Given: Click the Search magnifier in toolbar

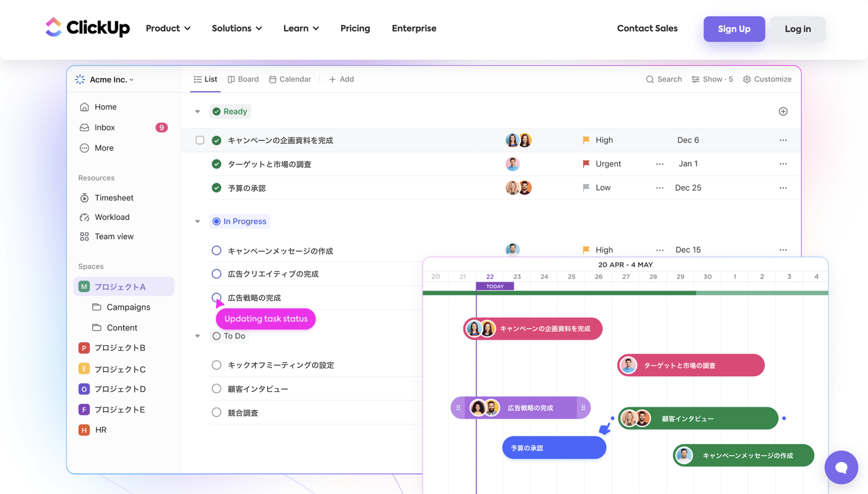Looking at the screenshot, I should click(x=650, y=79).
